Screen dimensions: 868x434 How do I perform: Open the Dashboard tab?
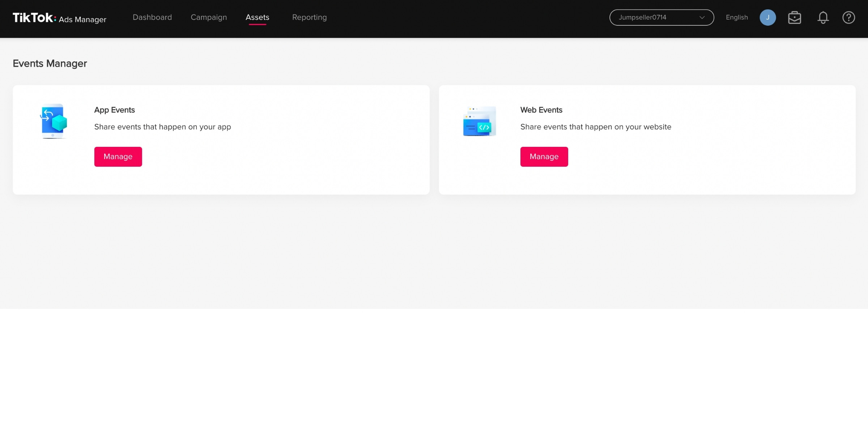click(152, 17)
